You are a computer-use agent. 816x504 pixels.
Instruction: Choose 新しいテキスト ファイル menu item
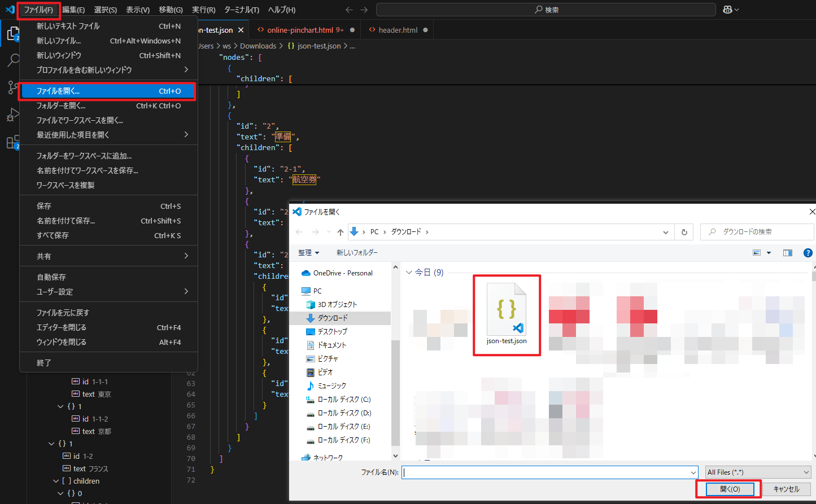point(108,26)
